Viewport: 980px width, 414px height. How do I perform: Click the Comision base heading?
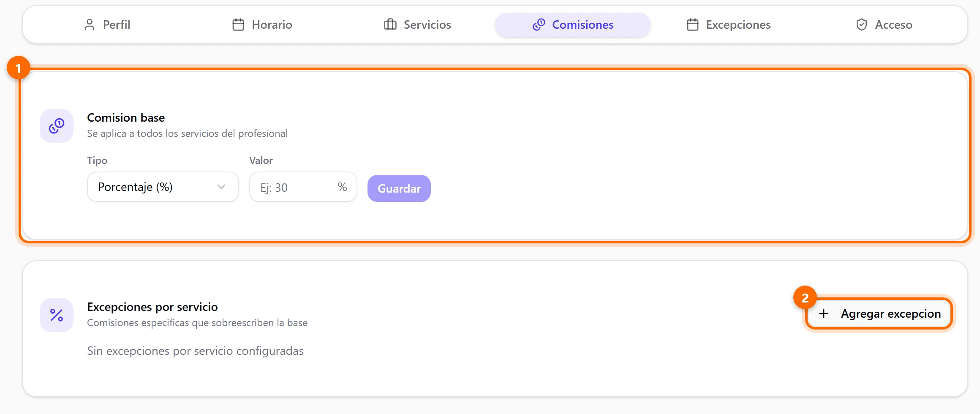pos(126,118)
